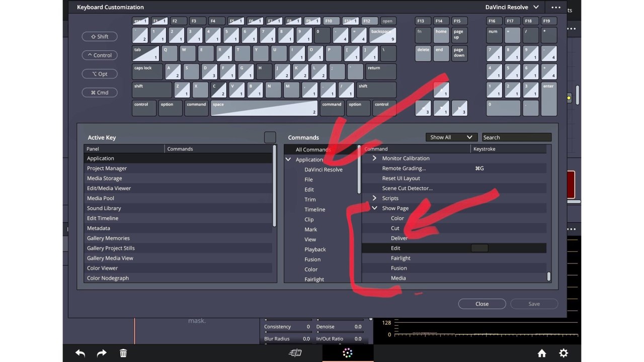Collapse the Application category chevron

click(x=288, y=159)
